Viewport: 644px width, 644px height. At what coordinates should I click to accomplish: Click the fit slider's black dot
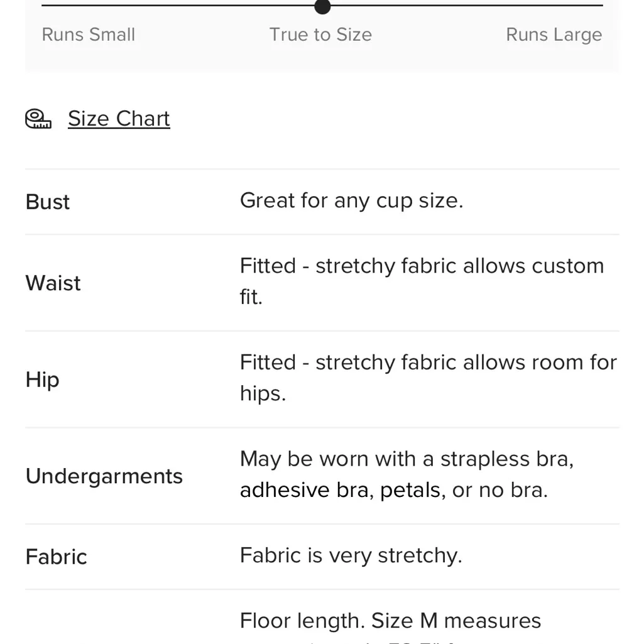point(322,6)
